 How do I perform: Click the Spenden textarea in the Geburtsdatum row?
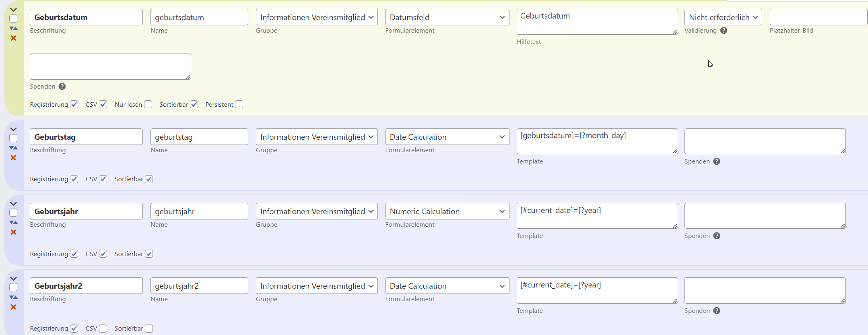(x=110, y=67)
